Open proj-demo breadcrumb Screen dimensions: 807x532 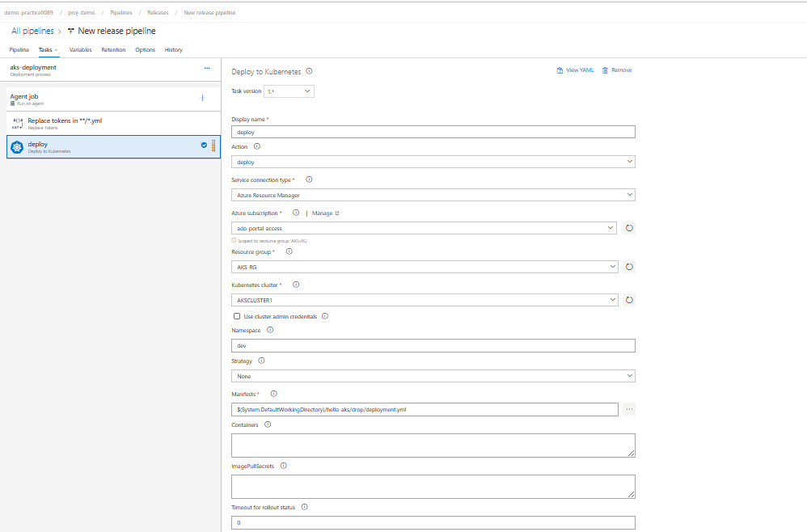tap(82, 12)
